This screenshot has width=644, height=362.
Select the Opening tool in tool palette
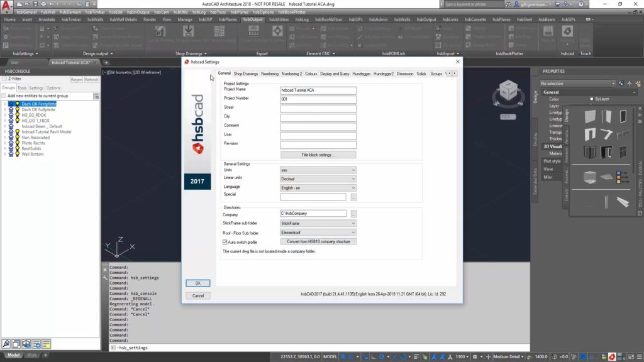click(x=590, y=134)
